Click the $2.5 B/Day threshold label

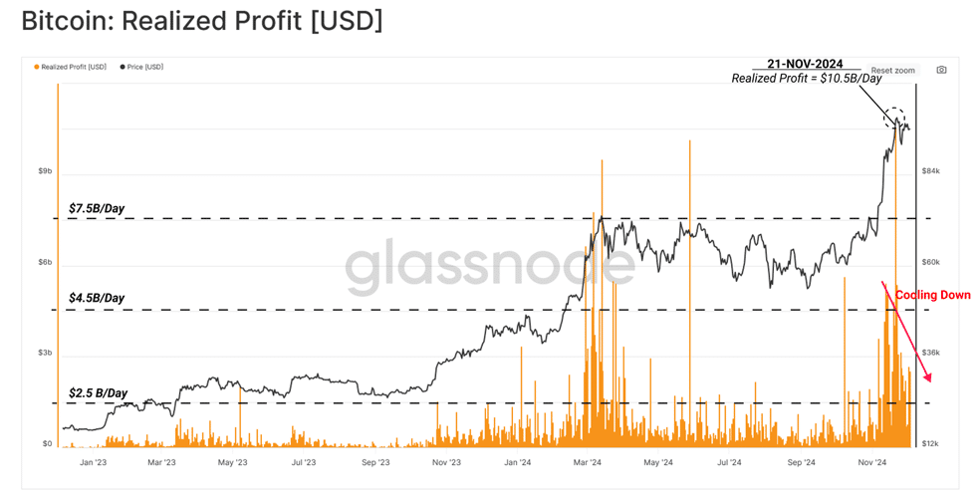[99, 393]
